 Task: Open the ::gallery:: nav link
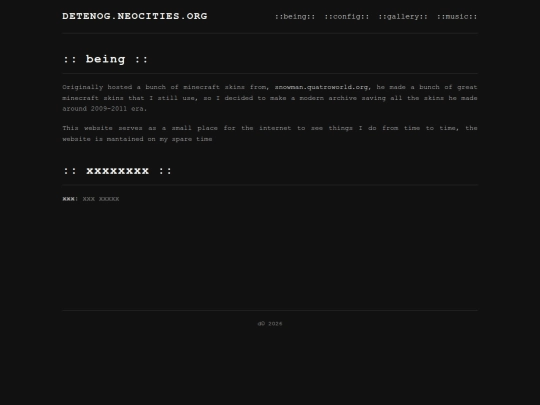pos(403,17)
